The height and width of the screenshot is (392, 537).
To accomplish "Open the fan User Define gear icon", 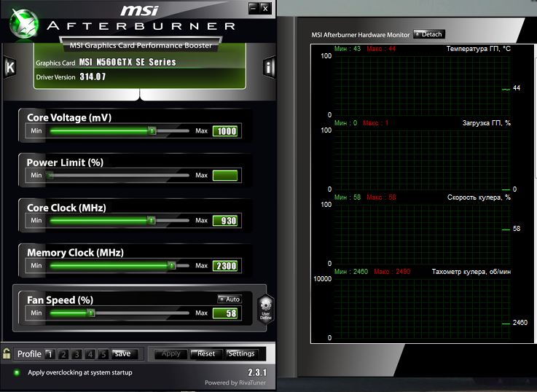I will pos(265,309).
